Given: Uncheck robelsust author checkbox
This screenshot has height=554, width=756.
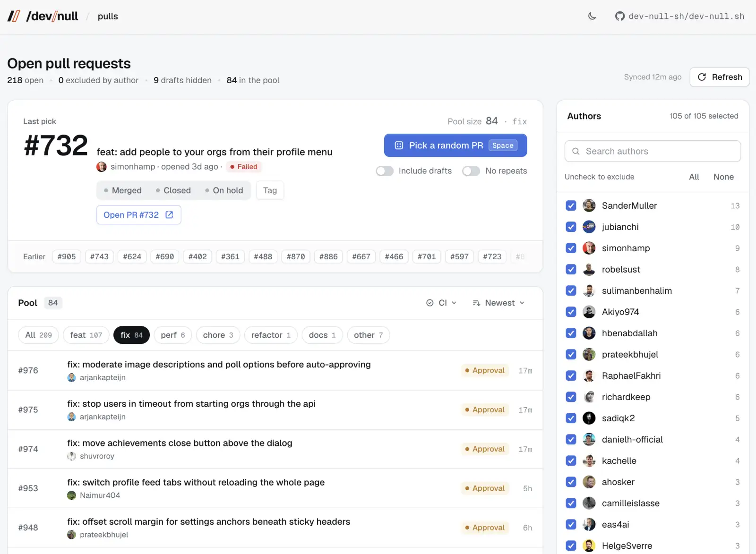Looking at the screenshot, I should coord(571,269).
